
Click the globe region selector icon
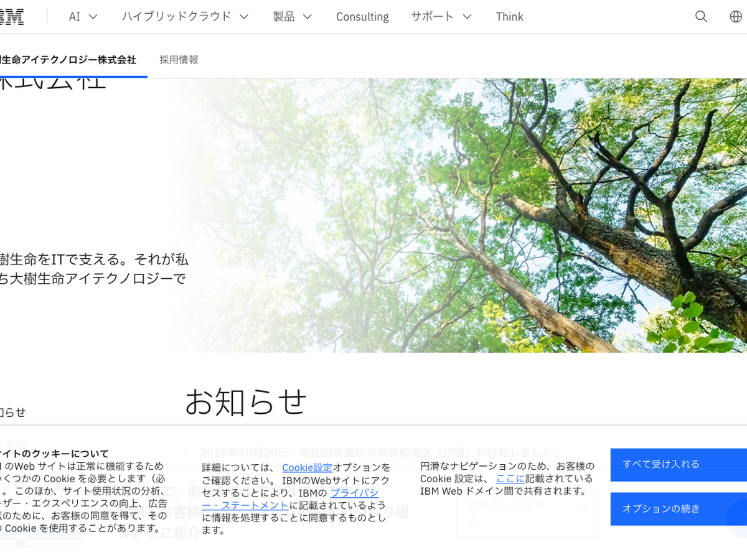736,17
